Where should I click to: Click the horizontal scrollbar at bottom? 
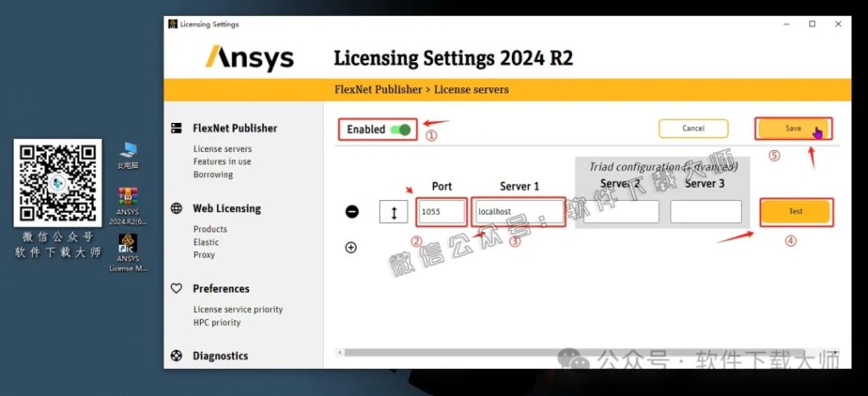[x=573, y=352]
